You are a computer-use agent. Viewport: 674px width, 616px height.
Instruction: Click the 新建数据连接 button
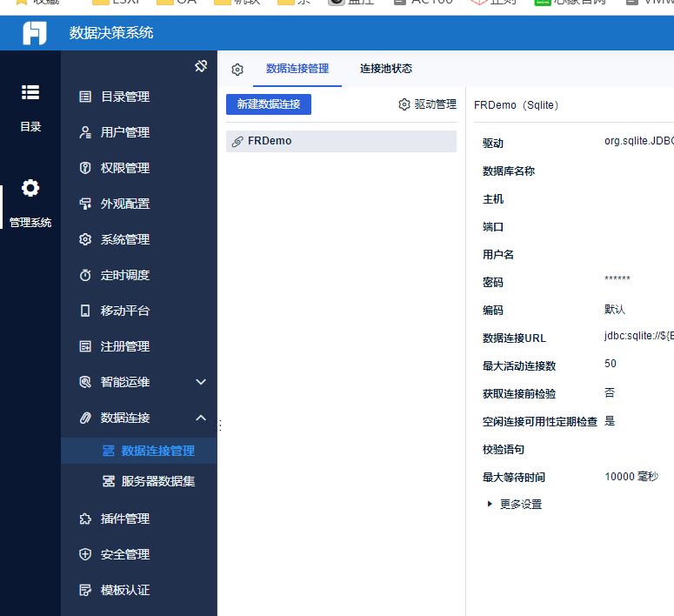269,104
